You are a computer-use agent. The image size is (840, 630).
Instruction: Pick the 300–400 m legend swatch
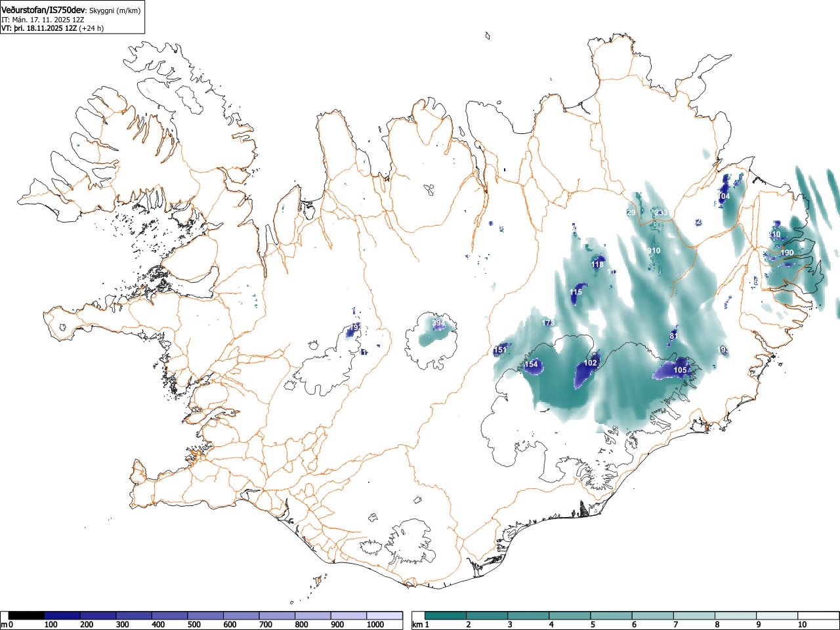pyautogui.click(x=135, y=616)
